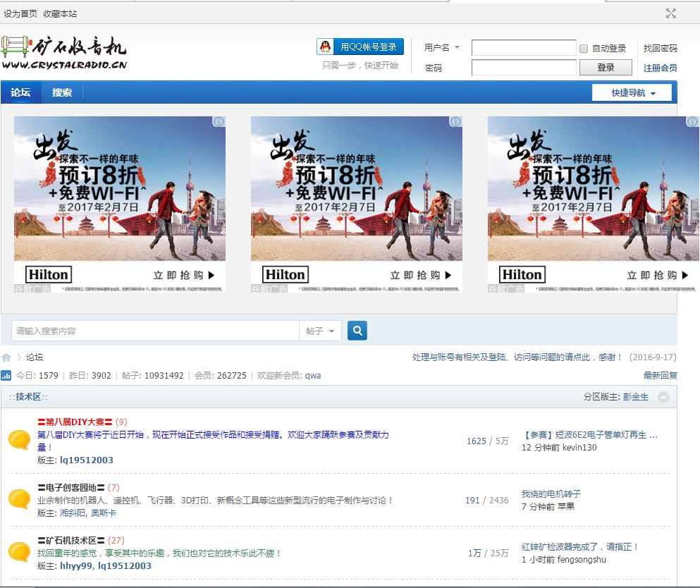The width and height of the screenshot is (700, 588).
Task: Click 设为首页 link
Action: click(x=20, y=14)
